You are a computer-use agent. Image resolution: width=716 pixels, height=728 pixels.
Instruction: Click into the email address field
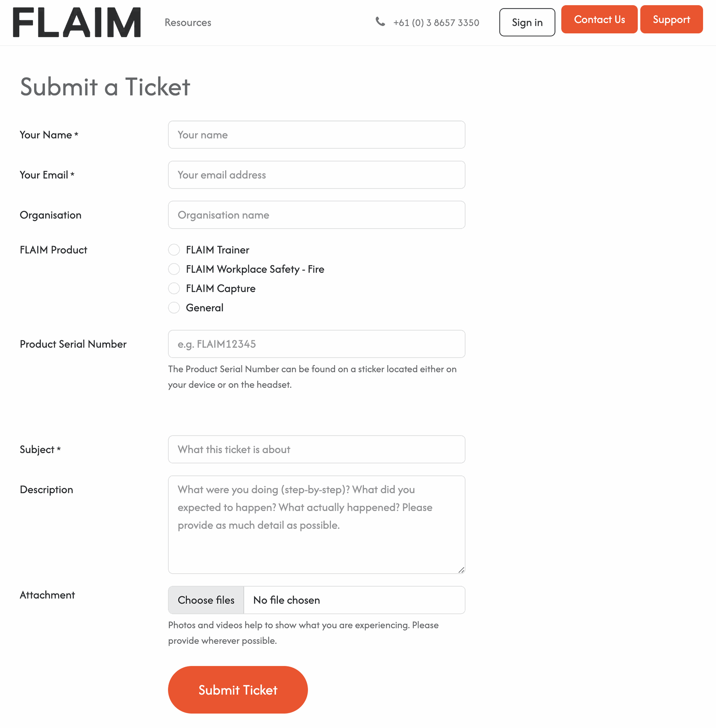(x=316, y=175)
